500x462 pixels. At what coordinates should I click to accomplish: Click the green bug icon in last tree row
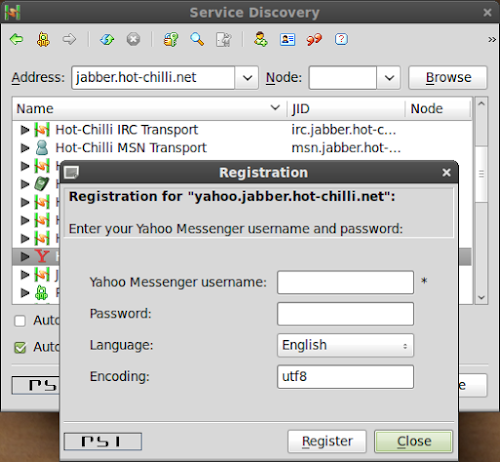point(42,293)
